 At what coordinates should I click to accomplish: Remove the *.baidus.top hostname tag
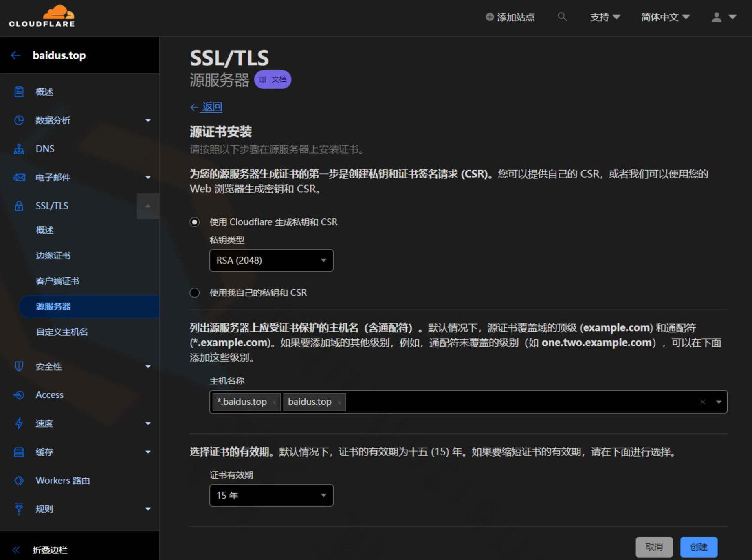pos(274,402)
